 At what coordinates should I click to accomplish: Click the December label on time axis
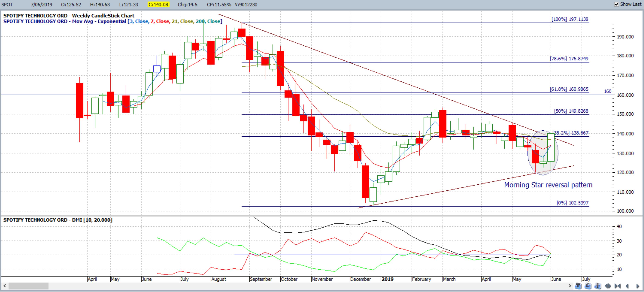360,279
